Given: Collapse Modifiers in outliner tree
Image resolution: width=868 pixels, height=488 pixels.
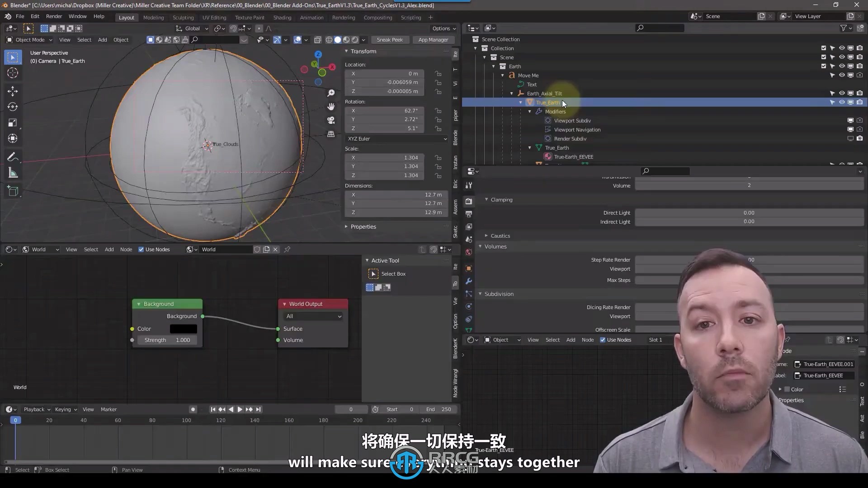Looking at the screenshot, I should coord(530,112).
